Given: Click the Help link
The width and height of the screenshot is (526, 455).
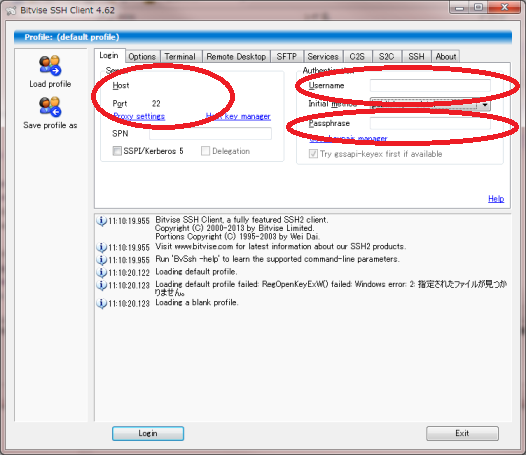Looking at the screenshot, I should 496,199.
